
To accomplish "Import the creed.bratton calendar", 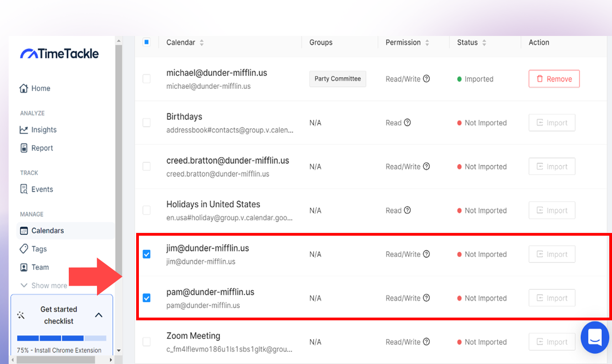I will 552,167.
